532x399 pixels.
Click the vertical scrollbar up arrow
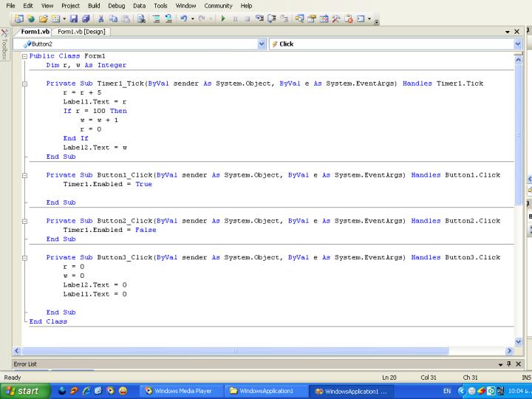coord(519,60)
